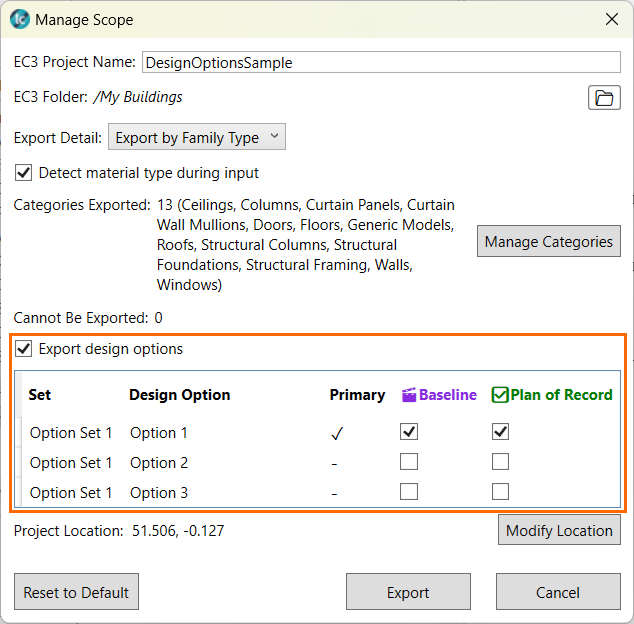Mark Option 3 as Plan of Record

[501, 492]
